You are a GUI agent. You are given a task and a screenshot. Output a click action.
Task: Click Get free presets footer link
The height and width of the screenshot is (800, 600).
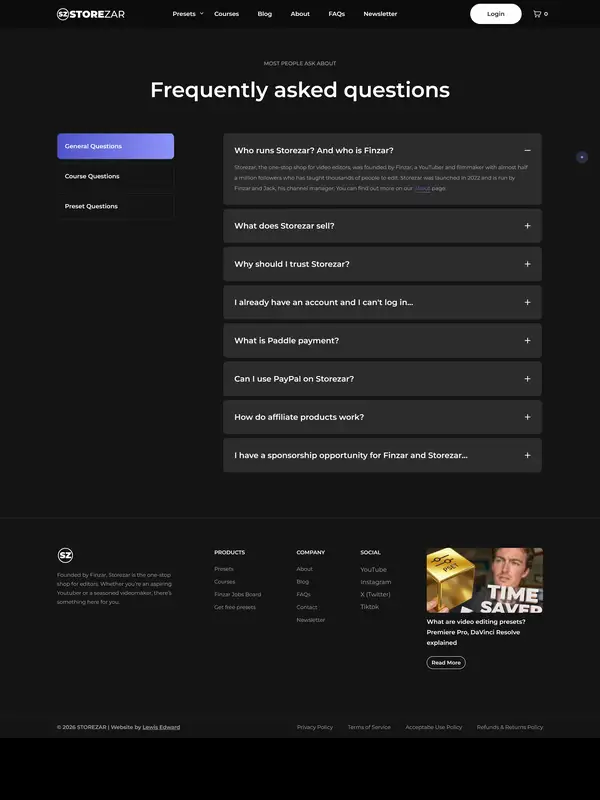[x=235, y=607]
